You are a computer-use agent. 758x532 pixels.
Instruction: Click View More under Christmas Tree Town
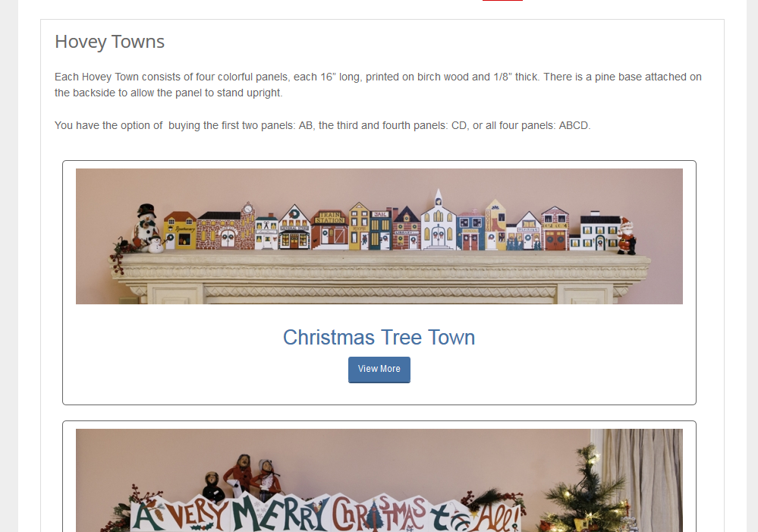(x=379, y=370)
